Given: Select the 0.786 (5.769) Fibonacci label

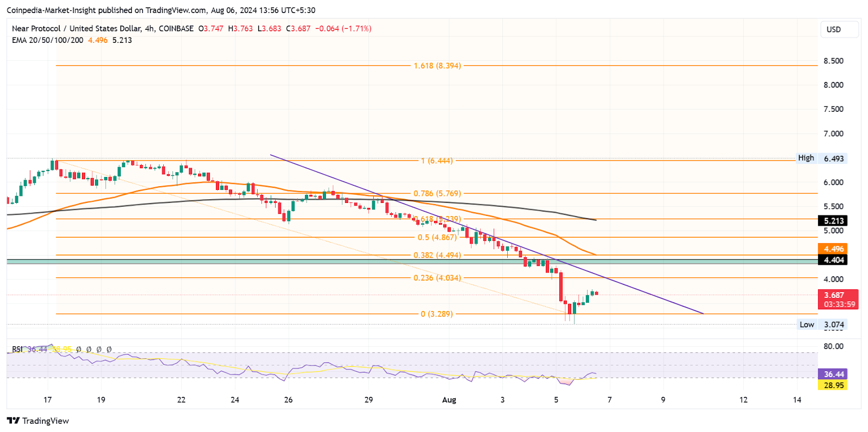Looking at the screenshot, I should tap(437, 193).
